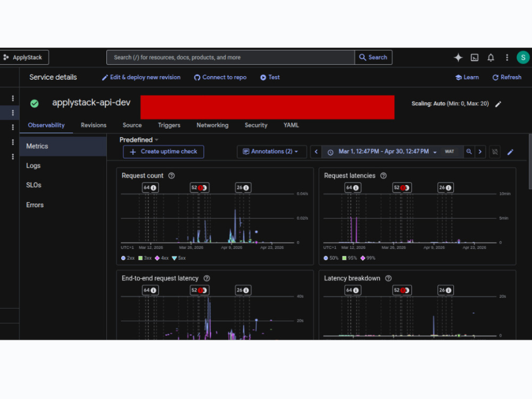Click the help icon next to Request count
The image size is (532, 399).
pyautogui.click(x=172, y=176)
